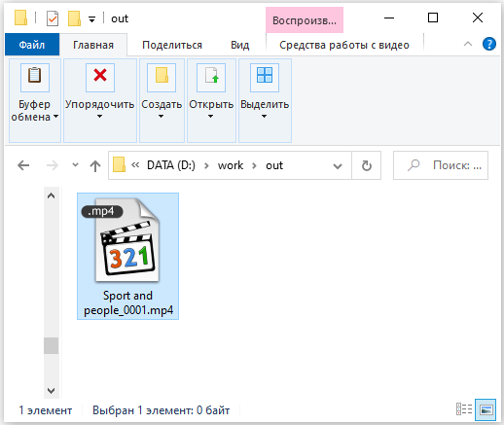Click the pink Воспроизв... contextual tab header
Image resolution: width=504 pixels, height=425 pixels.
(305, 20)
